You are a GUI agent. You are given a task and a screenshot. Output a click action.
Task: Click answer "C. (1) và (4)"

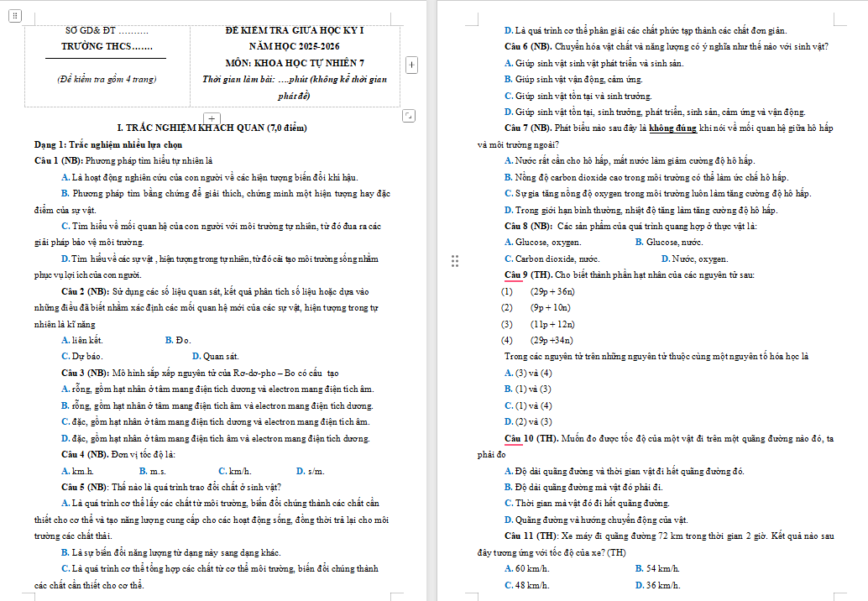pos(529,405)
